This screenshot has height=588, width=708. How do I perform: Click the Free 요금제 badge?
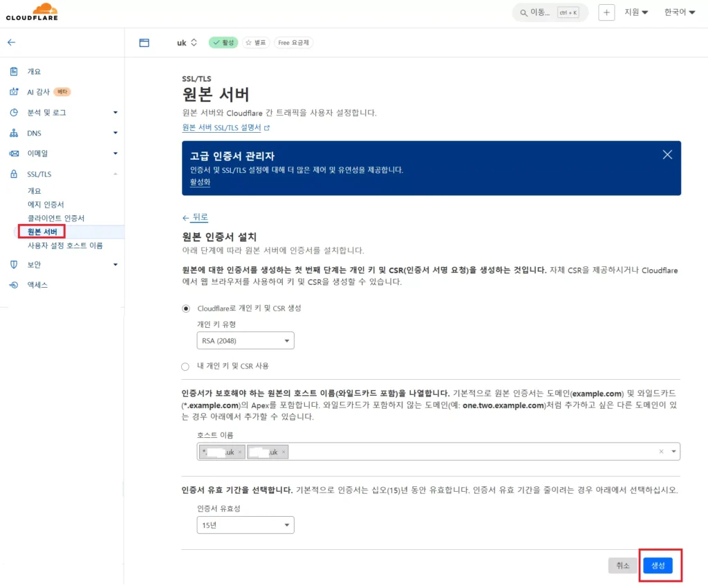[x=293, y=42]
